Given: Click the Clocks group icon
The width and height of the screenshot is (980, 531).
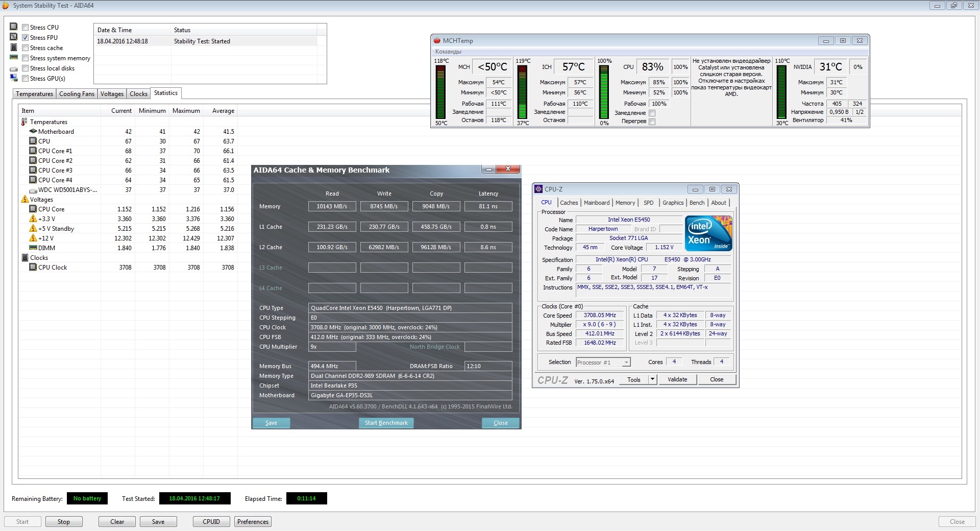Looking at the screenshot, I should tap(24, 257).
